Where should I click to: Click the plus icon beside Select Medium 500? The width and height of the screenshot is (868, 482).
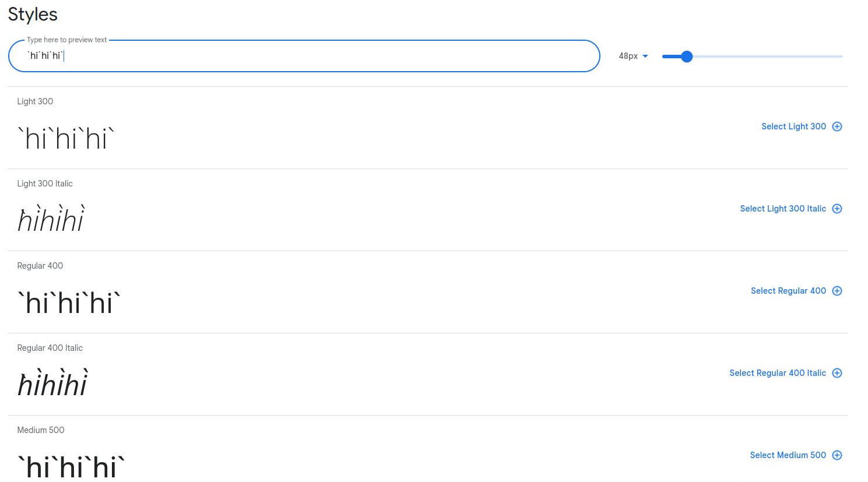click(837, 455)
